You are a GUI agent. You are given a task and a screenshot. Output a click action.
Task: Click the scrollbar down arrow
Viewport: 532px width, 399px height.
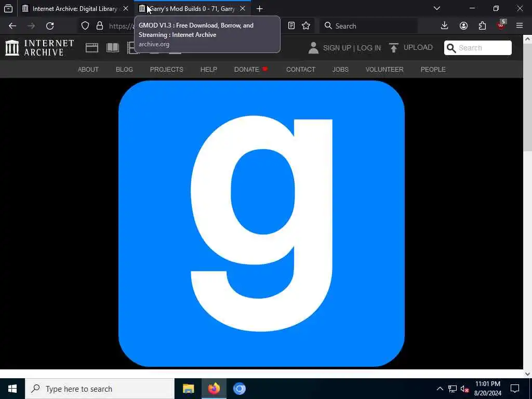pyautogui.click(x=528, y=374)
